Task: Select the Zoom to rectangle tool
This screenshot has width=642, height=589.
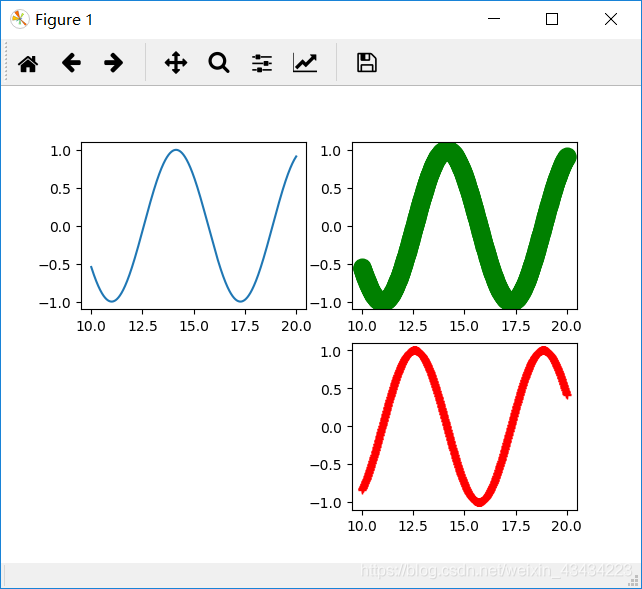Action: pyautogui.click(x=219, y=63)
